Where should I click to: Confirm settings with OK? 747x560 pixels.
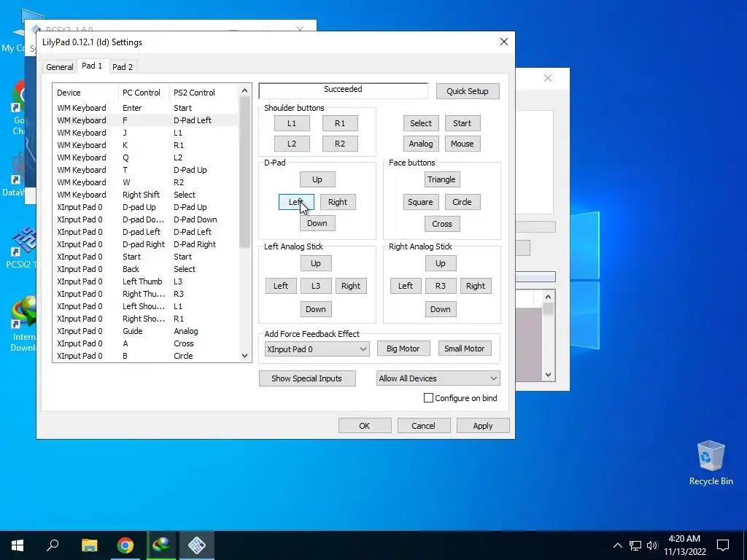(x=365, y=426)
